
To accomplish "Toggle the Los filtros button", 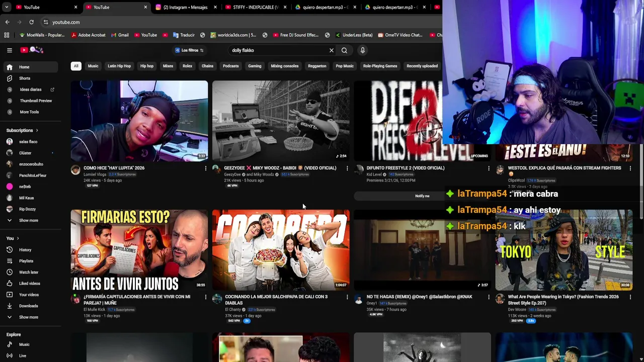I will pyautogui.click(x=190, y=50).
